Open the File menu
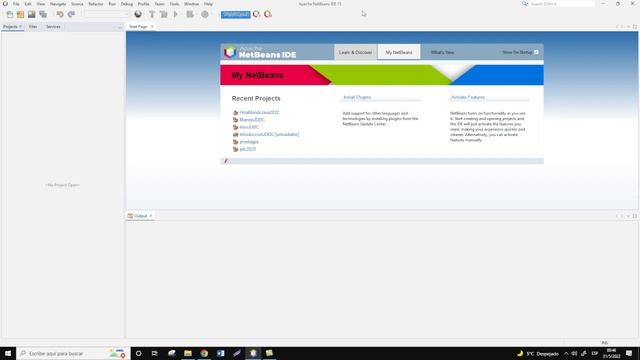Screen dimensions: 640x360 16,4
